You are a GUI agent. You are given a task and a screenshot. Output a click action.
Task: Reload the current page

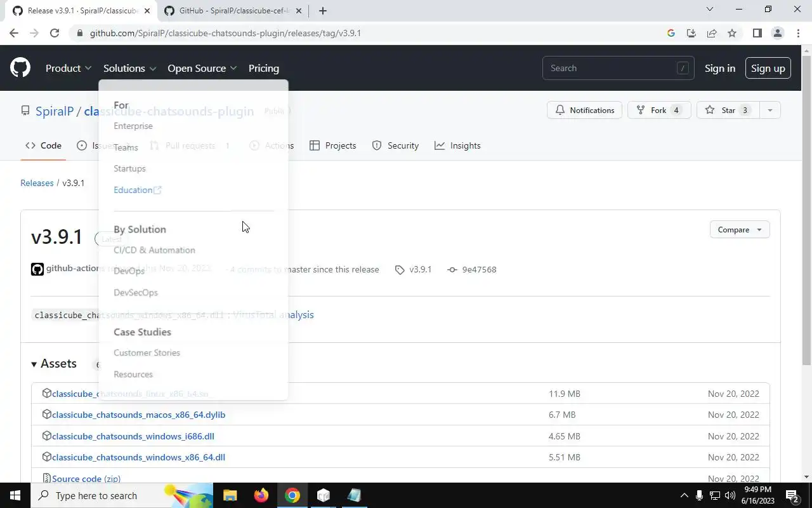pyautogui.click(x=55, y=33)
